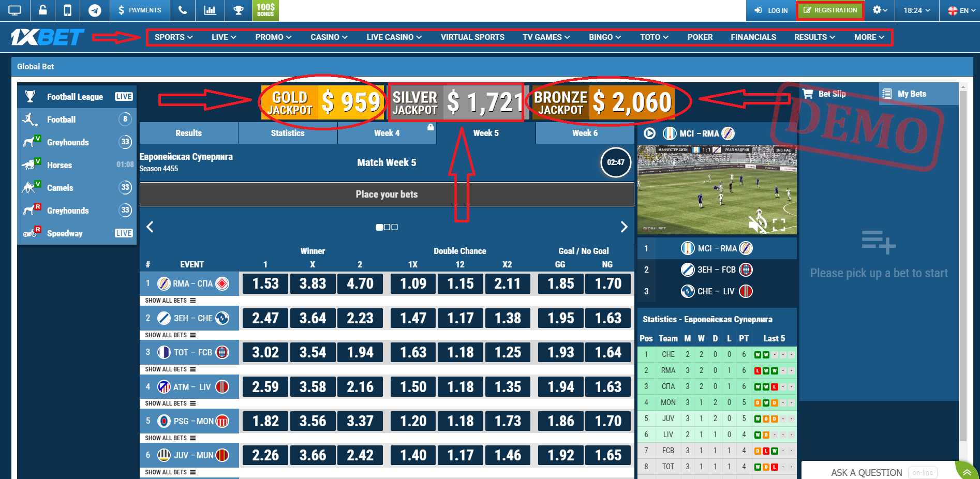Screen dimensions: 980x479
Task: Open the My Bets tab
Action: click(918, 94)
